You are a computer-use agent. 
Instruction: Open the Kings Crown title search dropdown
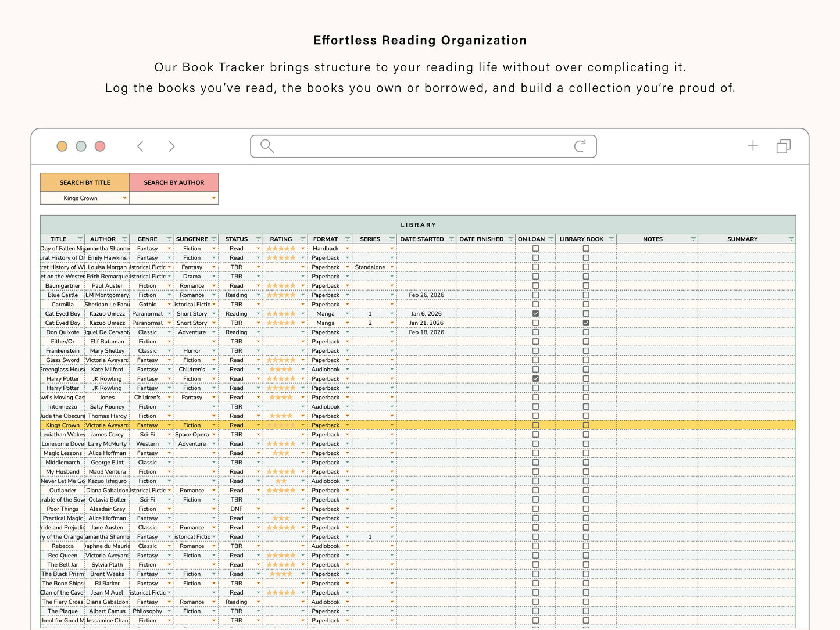click(125, 198)
